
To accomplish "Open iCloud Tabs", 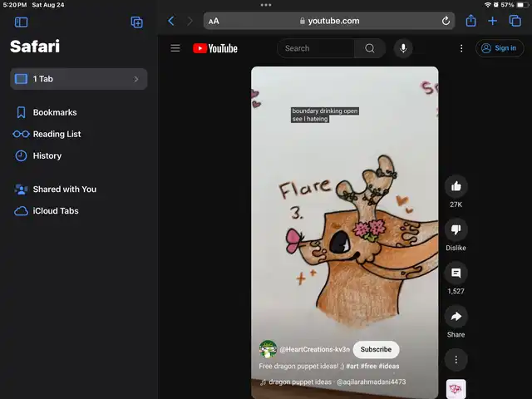I will pyautogui.click(x=55, y=211).
